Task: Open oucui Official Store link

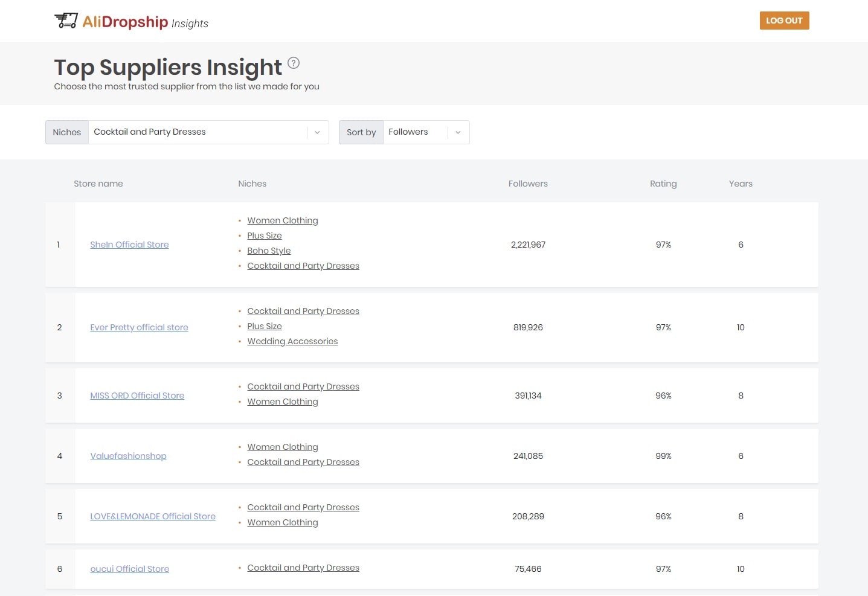Action: pyautogui.click(x=129, y=569)
